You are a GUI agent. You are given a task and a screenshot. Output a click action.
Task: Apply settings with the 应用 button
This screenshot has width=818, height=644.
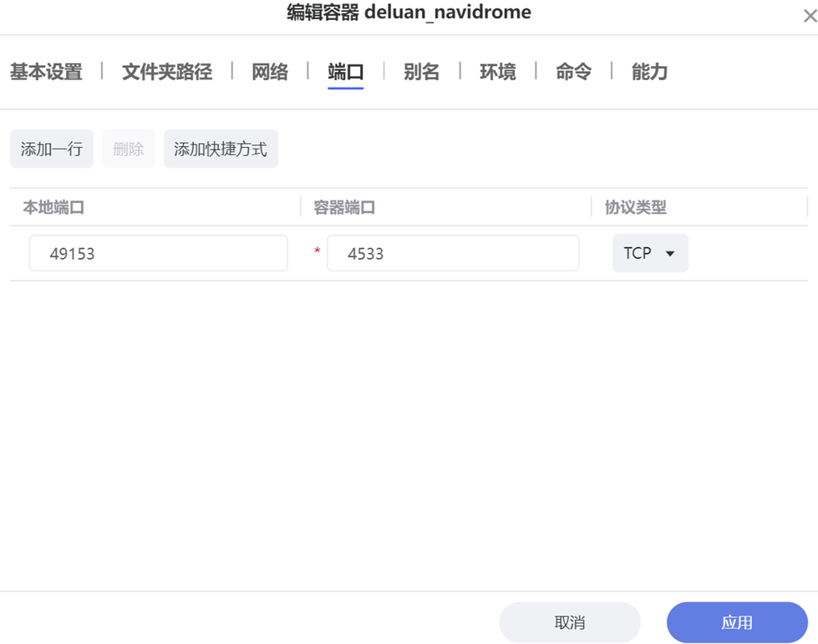[737, 622]
